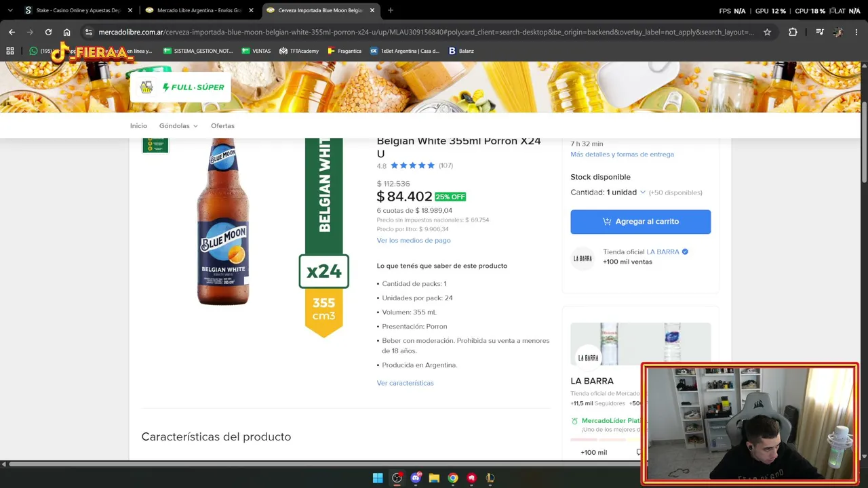Screen dimensions: 868x488
Task: Go to the Inicio menu item
Action: 138,125
